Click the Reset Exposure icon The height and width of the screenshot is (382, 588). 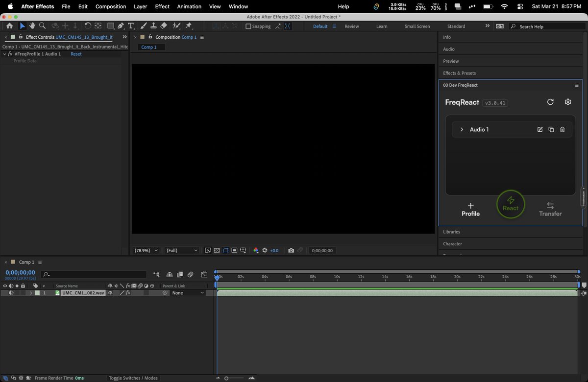click(x=265, y=250)
